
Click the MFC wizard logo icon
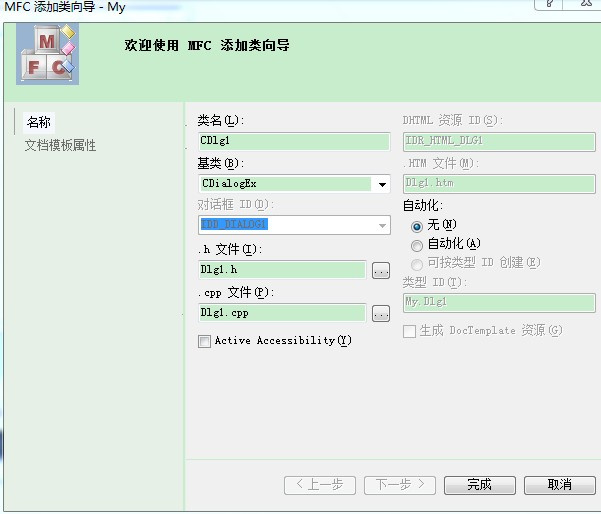click(x=48, y=54)
